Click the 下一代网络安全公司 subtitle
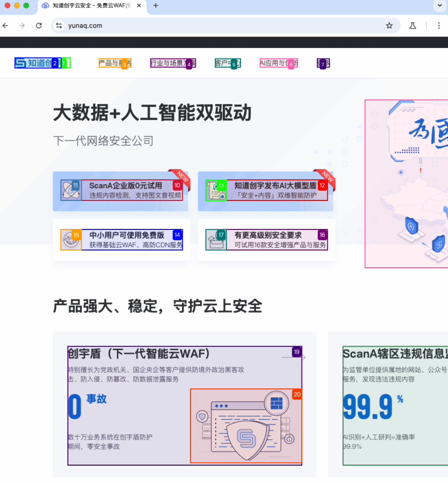Viewport: 448px width, 483px height. pyautogui.click(x=103, y=141)
